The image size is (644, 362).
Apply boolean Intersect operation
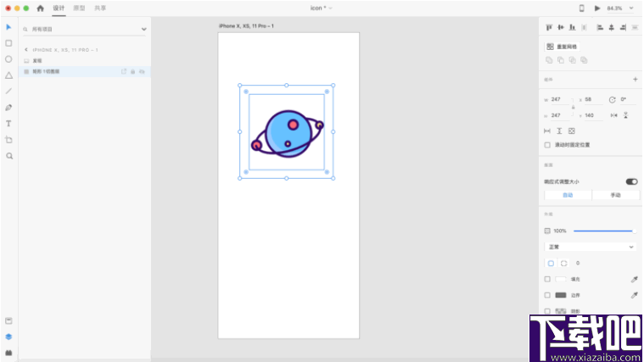coord(572,60)
